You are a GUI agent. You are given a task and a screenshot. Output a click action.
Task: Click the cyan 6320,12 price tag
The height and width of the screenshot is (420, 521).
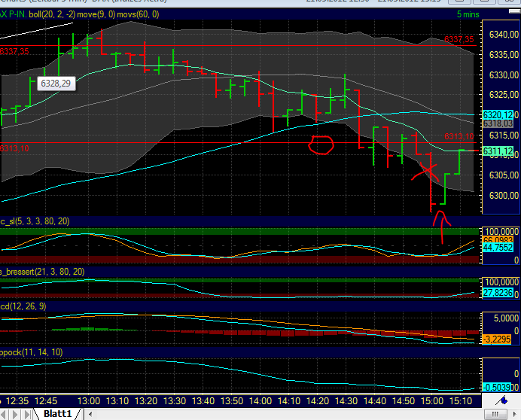click(x=498, y=115)
